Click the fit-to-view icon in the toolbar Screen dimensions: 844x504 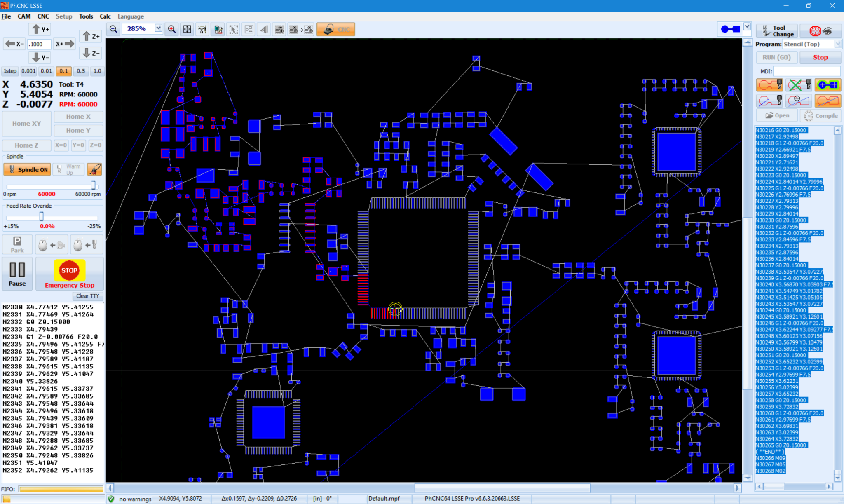[187, 29]
